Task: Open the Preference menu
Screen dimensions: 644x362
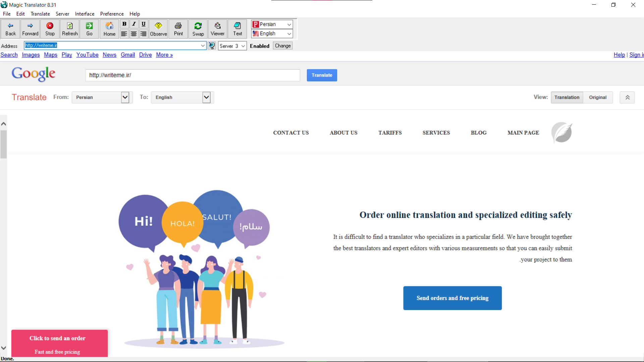Action: [112, 14]
